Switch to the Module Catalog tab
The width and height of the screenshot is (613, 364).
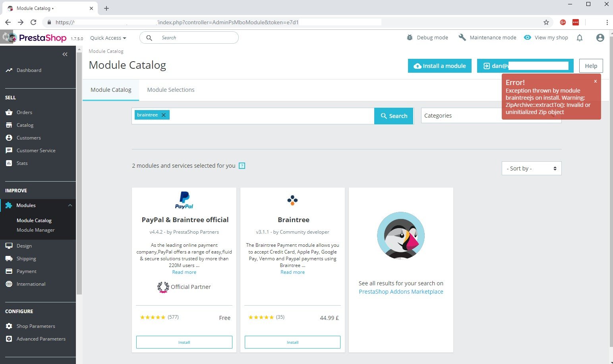[x=111, y=90]
